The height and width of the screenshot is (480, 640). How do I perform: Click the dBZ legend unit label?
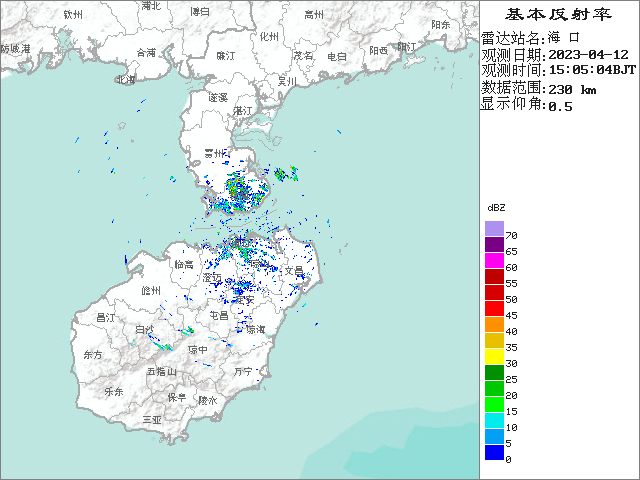click(x=496, y=208)
